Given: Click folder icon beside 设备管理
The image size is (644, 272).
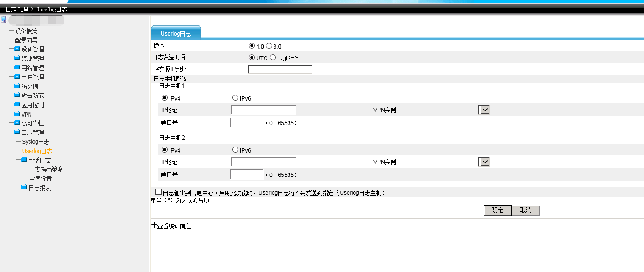Looking at the screenshot, I should (17, 49).
